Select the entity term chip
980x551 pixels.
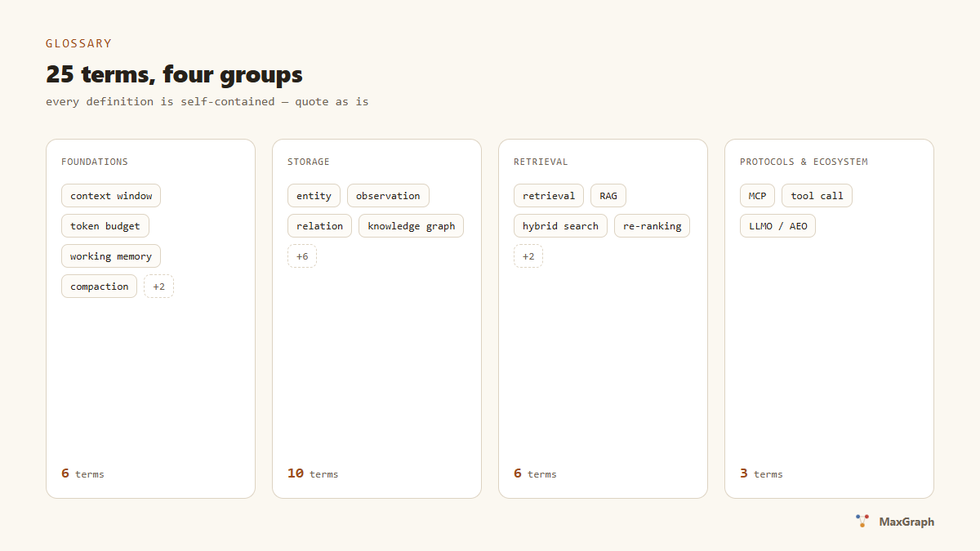pos(314,196)
